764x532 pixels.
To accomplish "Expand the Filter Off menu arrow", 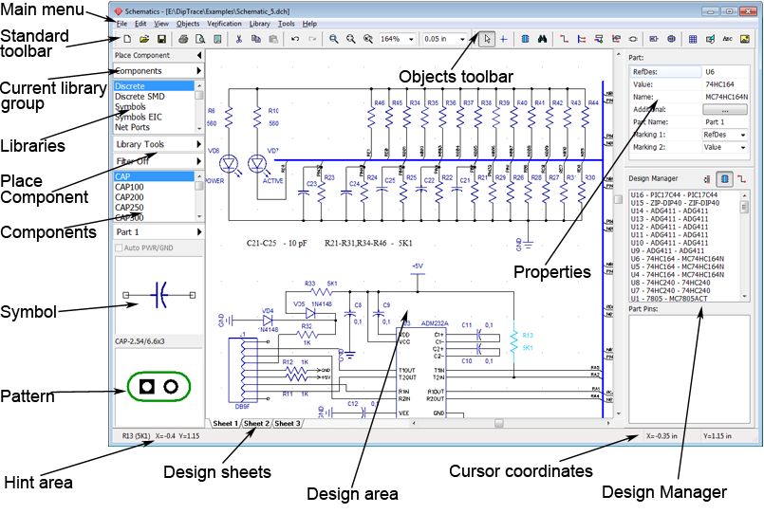I will (x=198, y=161).
